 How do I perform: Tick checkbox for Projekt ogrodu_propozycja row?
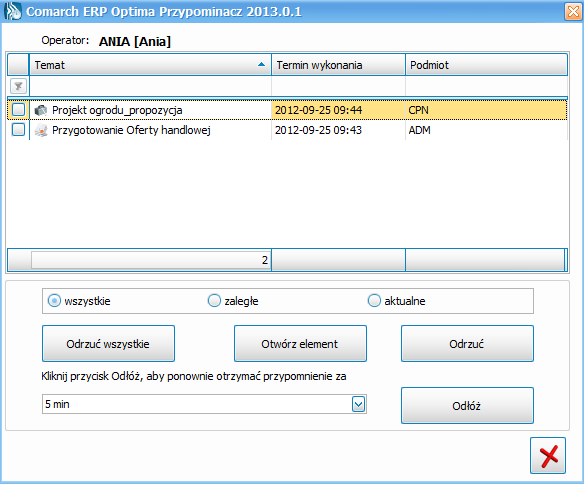[19, 110]
